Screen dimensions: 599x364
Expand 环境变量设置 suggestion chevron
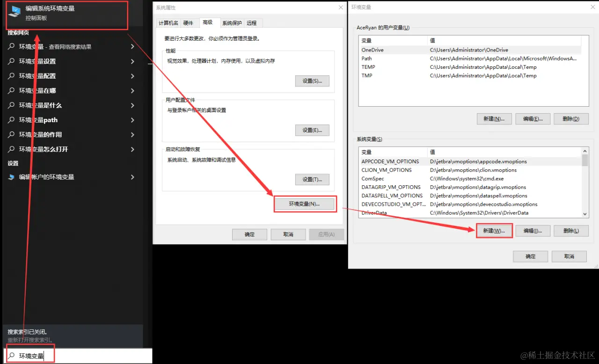pyautogui.click(x=133, y=61)
